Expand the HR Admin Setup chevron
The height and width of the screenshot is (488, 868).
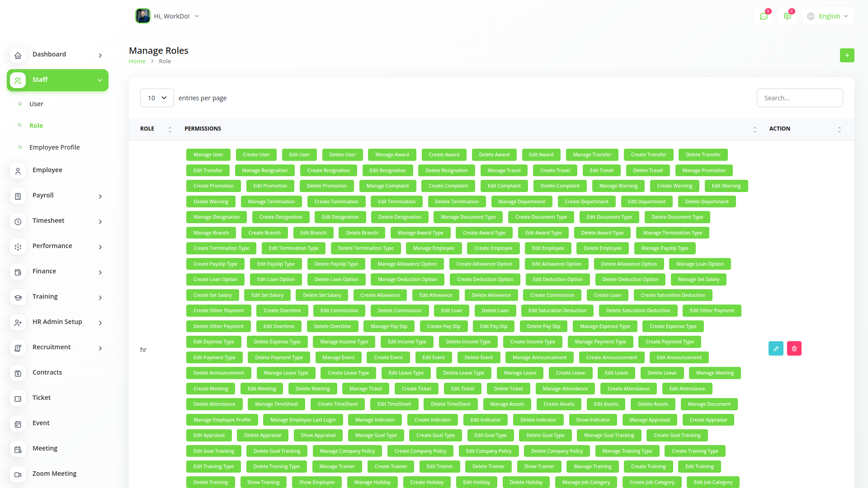point(100,323)
